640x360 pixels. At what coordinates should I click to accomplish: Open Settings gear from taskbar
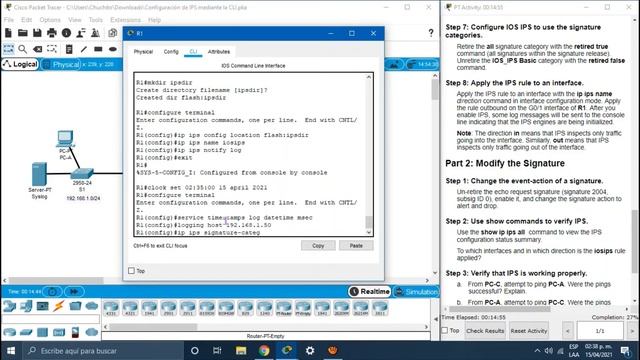pyautogui.click(x=310, y=351)
